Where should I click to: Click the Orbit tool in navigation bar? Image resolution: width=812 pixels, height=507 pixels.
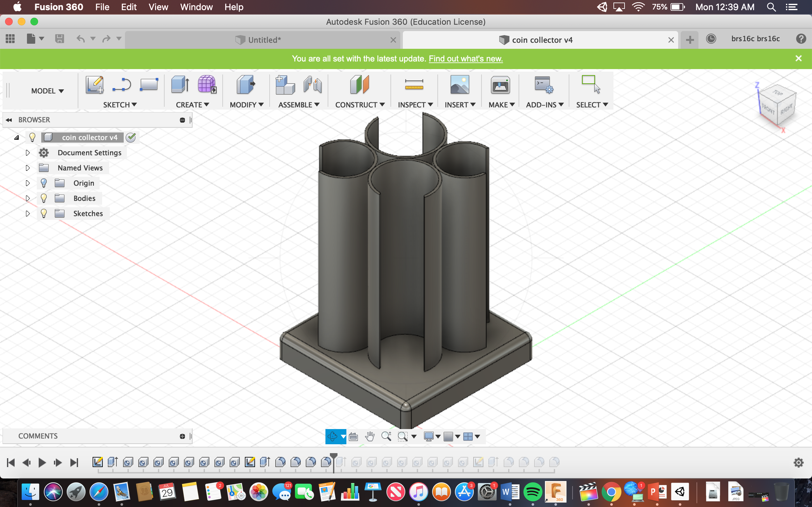coord(332,436)
